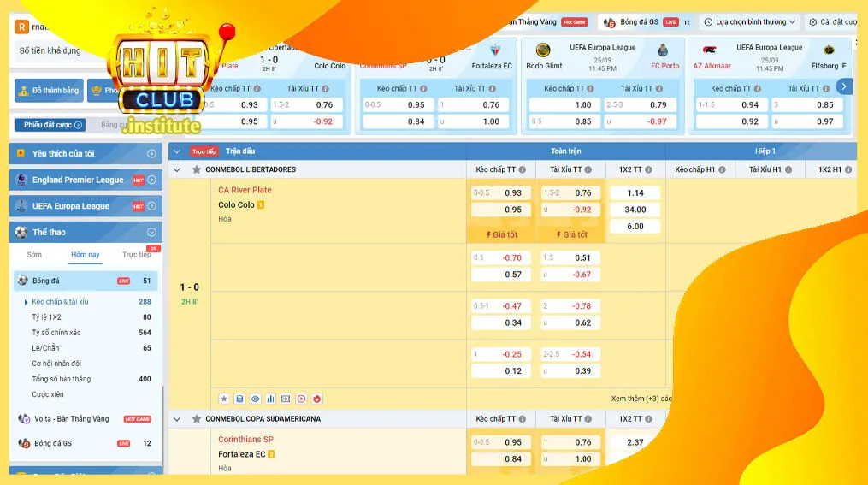
Task: Click Xem thêm (+3) link
Action: pyautogui.click(x=641, y=399)
